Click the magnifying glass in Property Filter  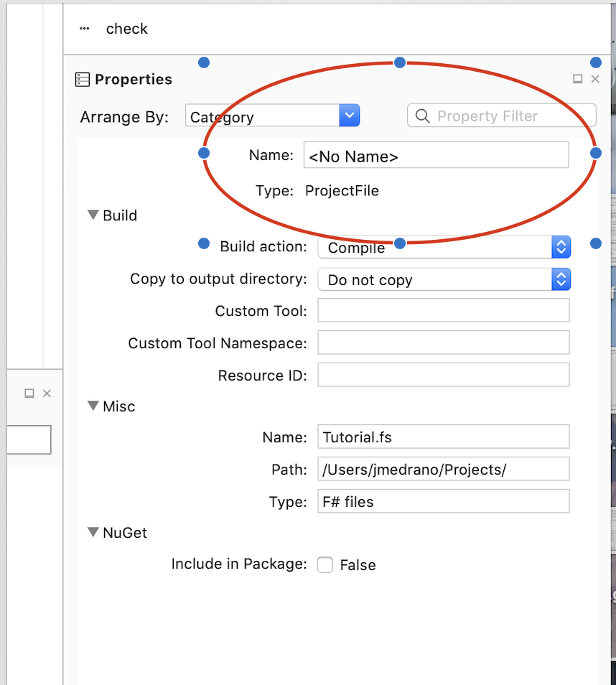[x=421, y=116]
